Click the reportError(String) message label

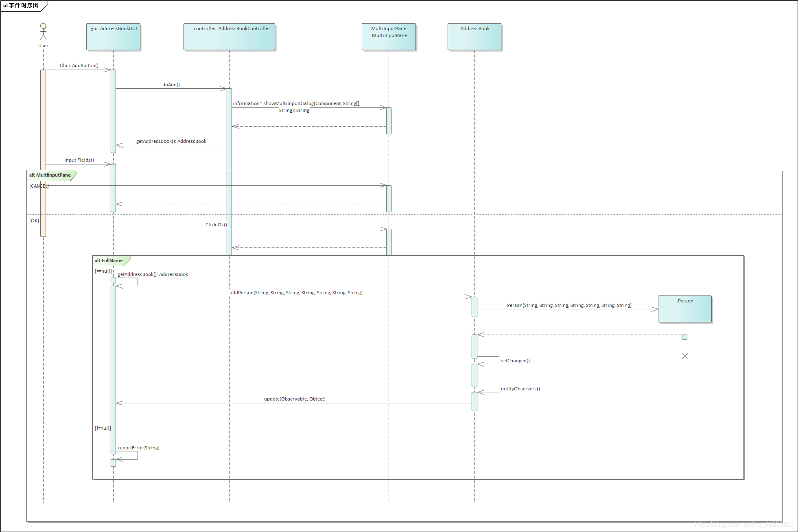139,448
